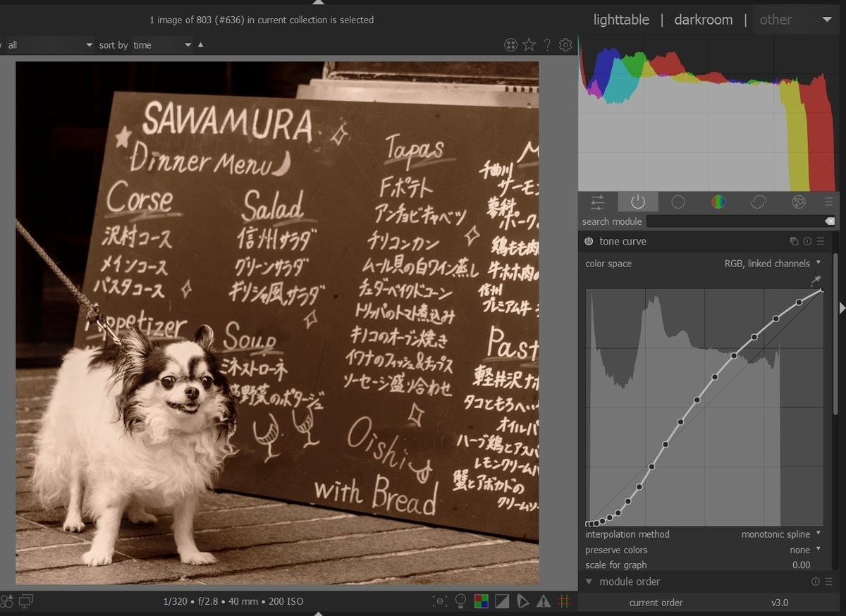Create multiple instance of tone curve
Screen dimensions: 846x616
point(795,241)
